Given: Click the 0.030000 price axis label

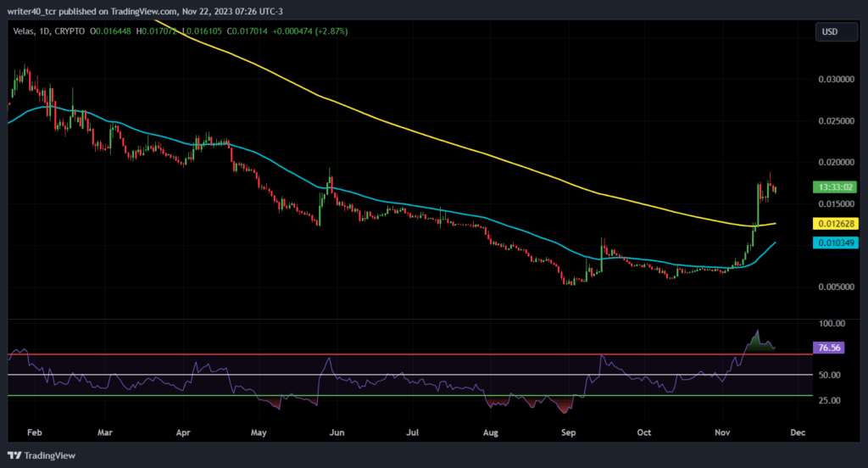Looking at the screenshot, I should click(x=836, y=79).
